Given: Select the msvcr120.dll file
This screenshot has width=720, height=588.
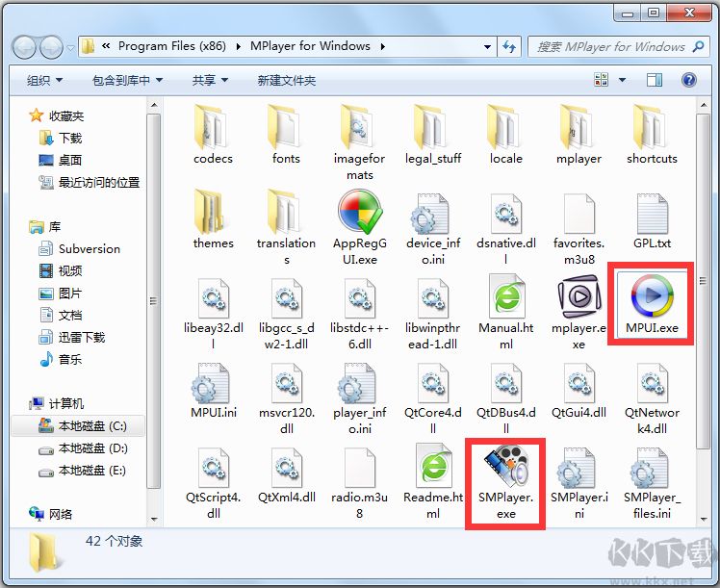Looking at the screenshot, I should click(286, 397).
